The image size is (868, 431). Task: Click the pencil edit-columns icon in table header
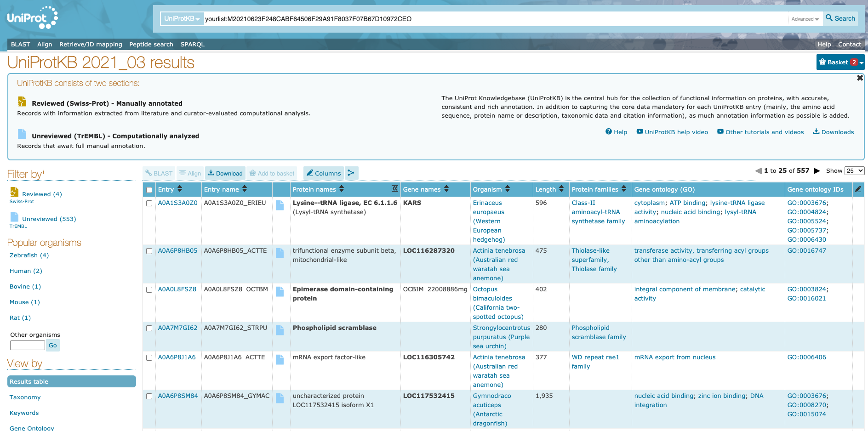pos(858,189)
